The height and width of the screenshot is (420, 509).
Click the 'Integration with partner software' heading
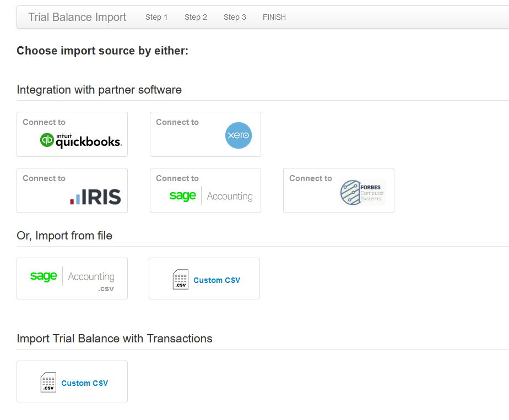99,90
